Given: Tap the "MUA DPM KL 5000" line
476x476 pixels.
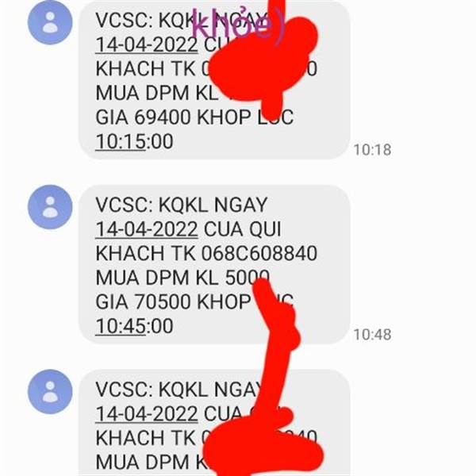Looking at the screenshot, I should (x=182, y=278).
